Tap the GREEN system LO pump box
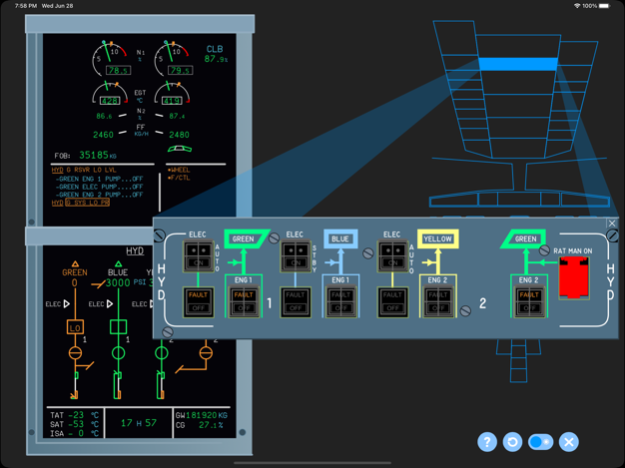 point(75,328)
